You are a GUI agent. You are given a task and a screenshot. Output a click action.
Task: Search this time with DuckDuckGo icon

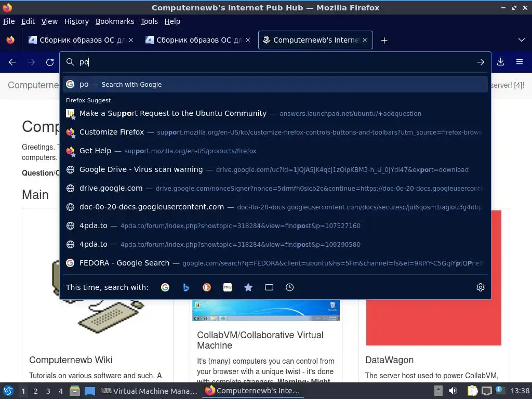point(207,287)
